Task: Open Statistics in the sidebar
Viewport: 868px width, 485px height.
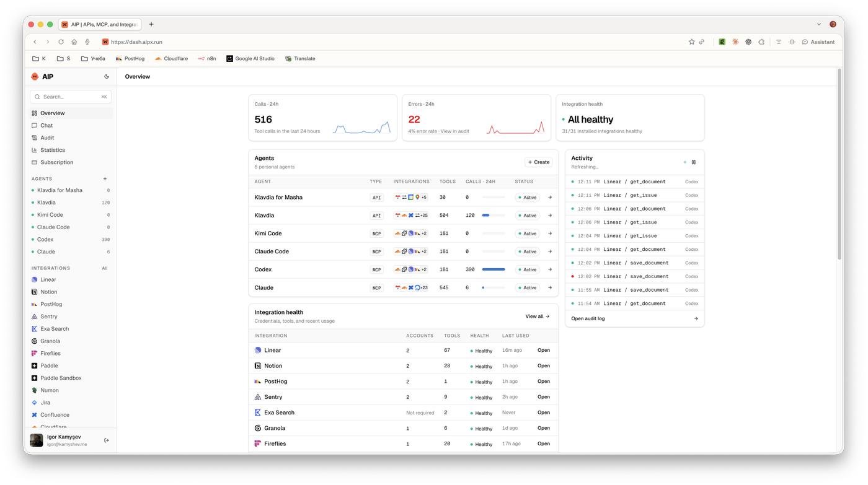Action: 71,150
